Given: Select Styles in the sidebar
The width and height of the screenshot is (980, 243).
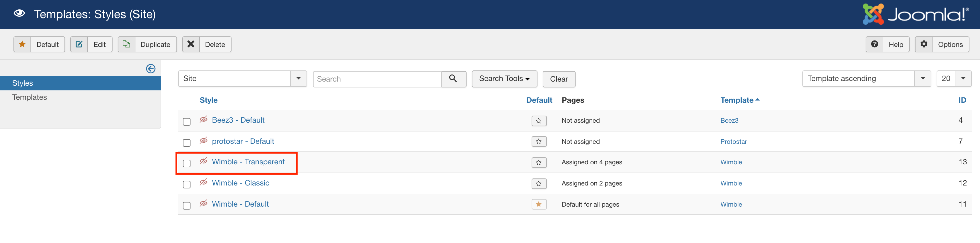Looking at the screenshot, I should (x=23, y=83).
